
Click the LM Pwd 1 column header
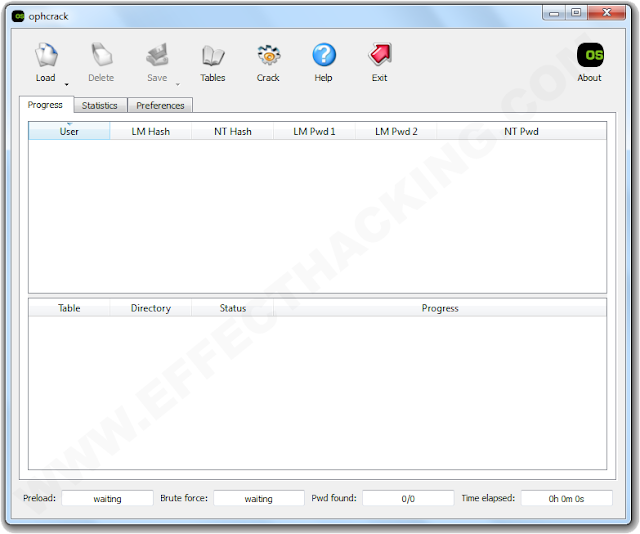click(314, 131)
